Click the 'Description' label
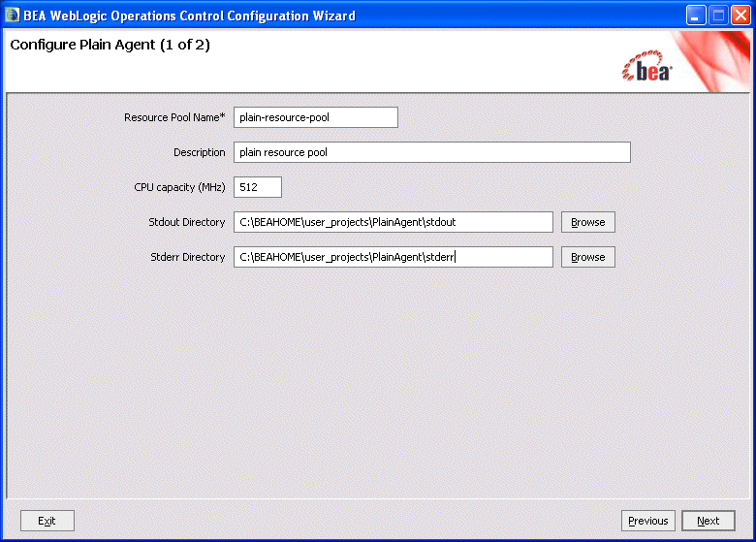The height and width of the screenshot is (542, 756). (x=199, y=152)
